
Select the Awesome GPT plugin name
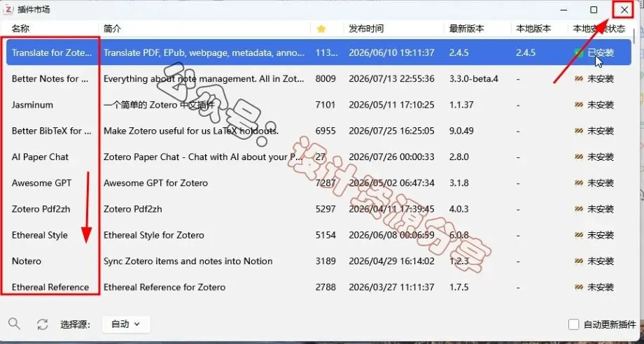(x=41, y=183)
